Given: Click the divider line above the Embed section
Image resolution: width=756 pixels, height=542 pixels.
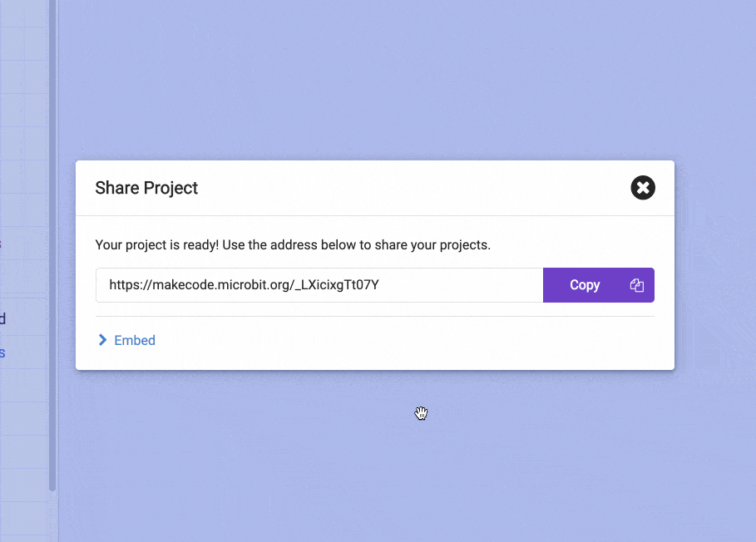Looking at the screenshot, I should coord(375,317).
